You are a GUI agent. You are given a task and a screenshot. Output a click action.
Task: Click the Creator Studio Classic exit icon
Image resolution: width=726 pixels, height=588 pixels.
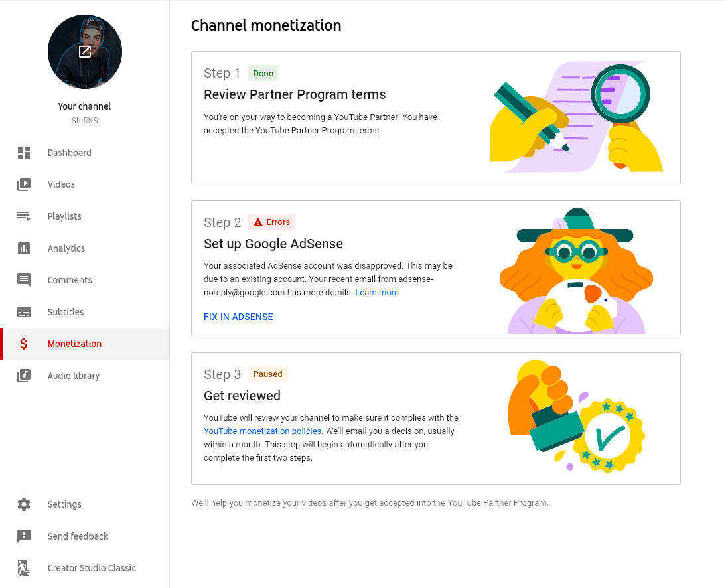pos(24,568)
